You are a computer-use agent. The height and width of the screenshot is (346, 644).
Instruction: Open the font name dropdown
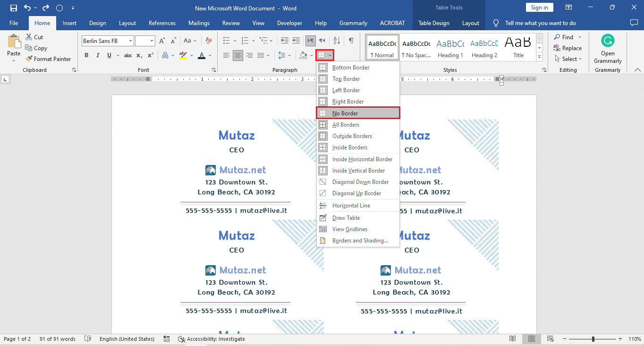pos(130,41)
